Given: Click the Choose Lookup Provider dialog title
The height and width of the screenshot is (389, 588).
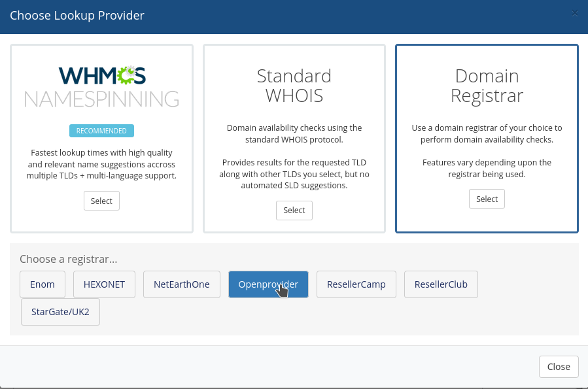Looking at the screenshot, I should (77, 15).
